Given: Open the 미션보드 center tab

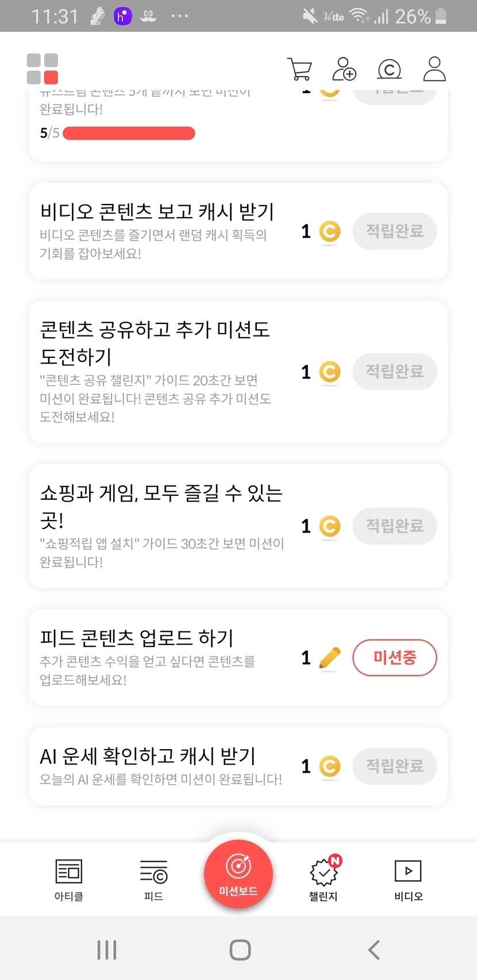Looking at the screenshot, I should tap(238, 874).
